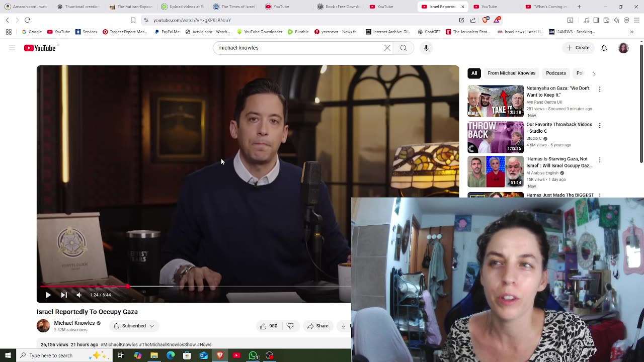Share the video
The height and width of the screenshot is (362, 644).
tap(317, 326)
